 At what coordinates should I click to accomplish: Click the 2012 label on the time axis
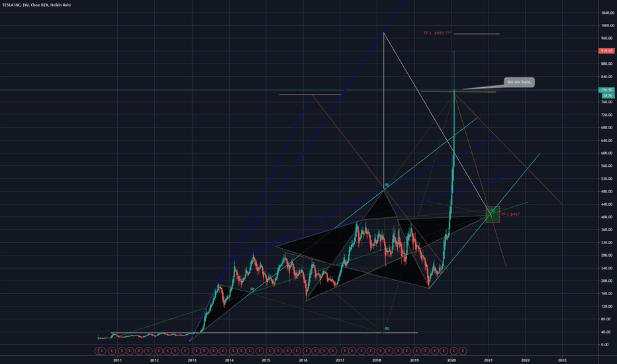click(154, 360)
